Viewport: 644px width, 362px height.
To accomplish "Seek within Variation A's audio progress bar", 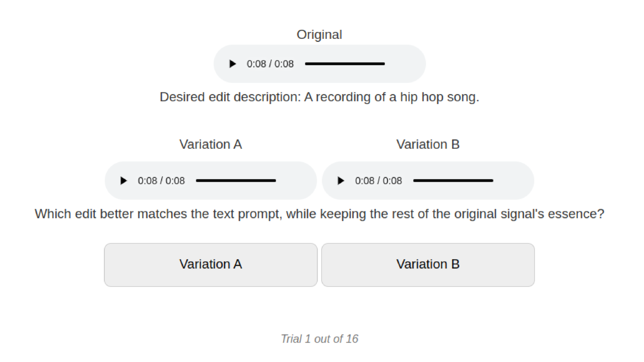I will coord(236,181).
